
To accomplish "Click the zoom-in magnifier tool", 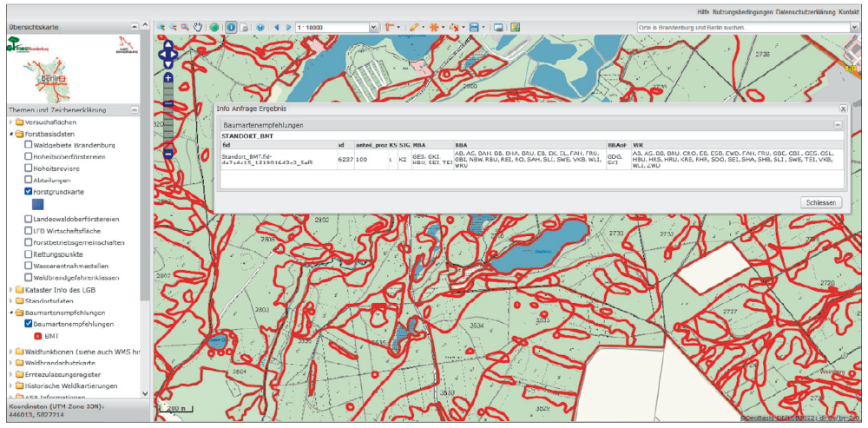I will [x=161, y=27].
